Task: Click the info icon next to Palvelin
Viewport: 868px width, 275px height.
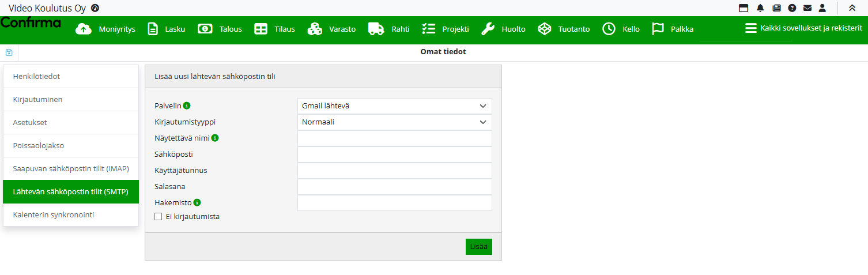Action: click(187, 106)
